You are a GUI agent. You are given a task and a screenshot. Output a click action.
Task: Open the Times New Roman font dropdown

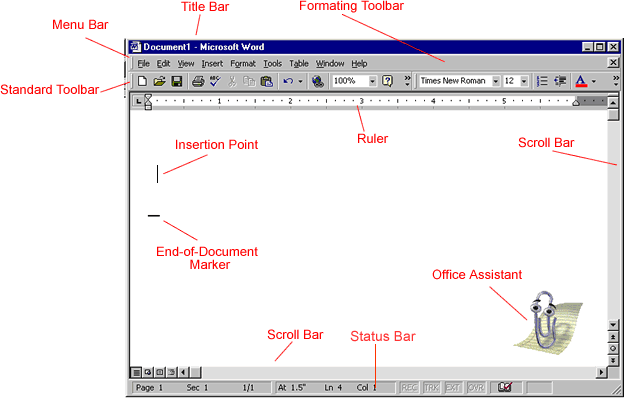495,81
